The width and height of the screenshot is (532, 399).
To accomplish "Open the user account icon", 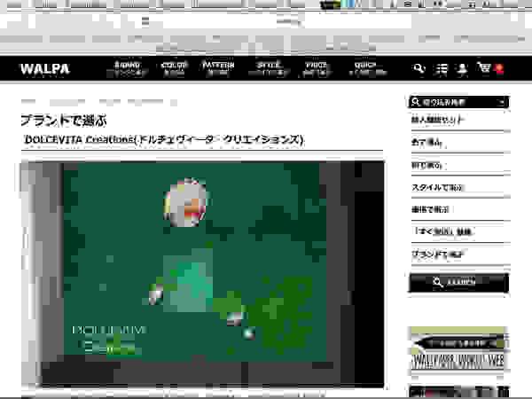I will tap(462, 69).
